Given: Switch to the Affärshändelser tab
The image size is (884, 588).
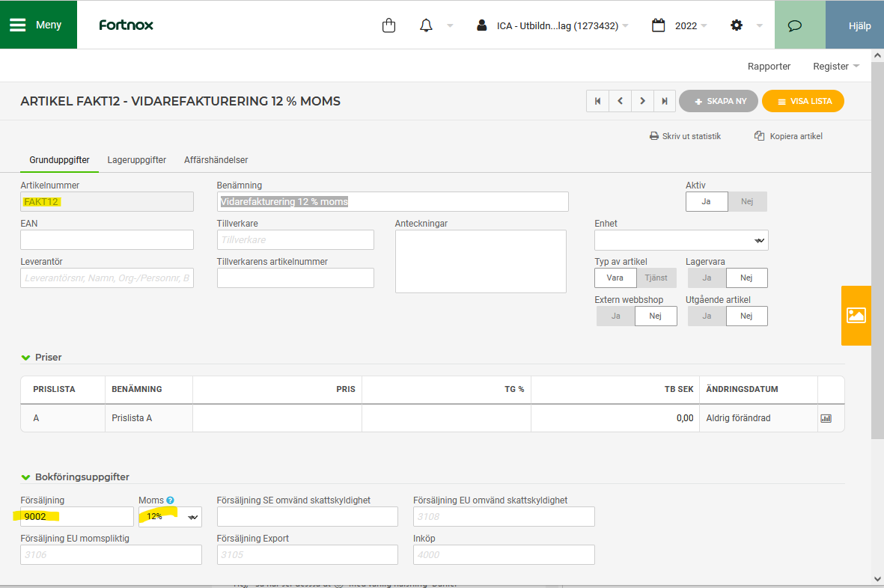Looking at the screenshot, I should click(216, 160).
